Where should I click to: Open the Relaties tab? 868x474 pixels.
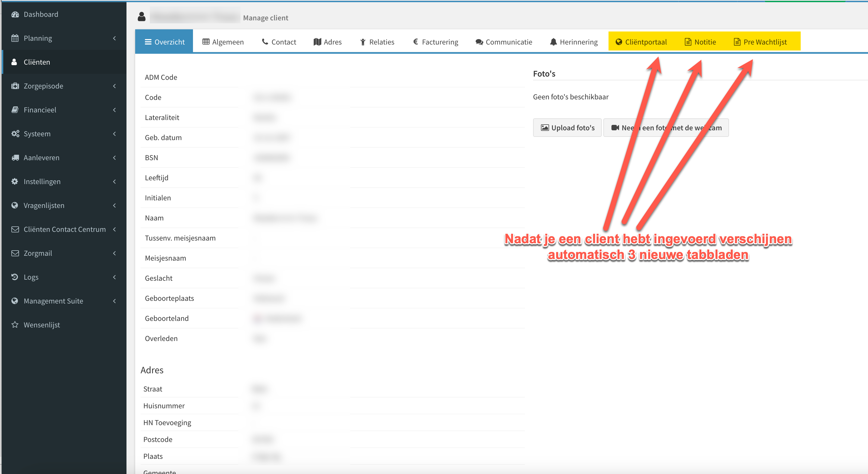(377, 42)
